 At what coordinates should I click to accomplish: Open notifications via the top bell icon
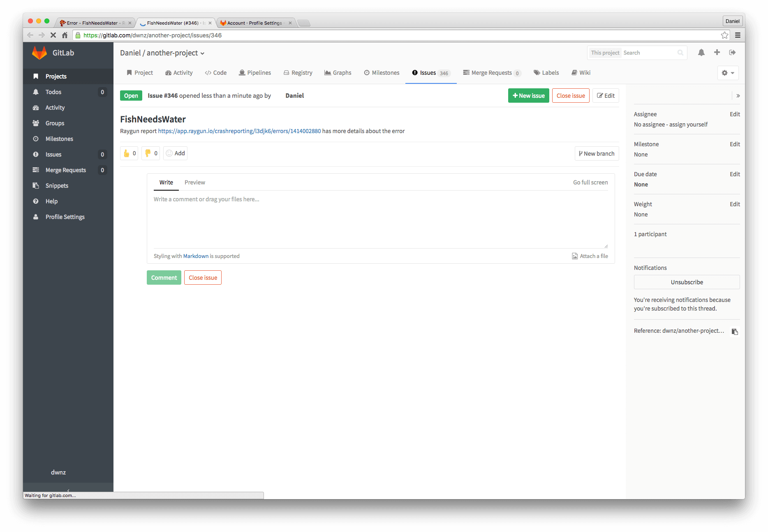coord(701,52)
